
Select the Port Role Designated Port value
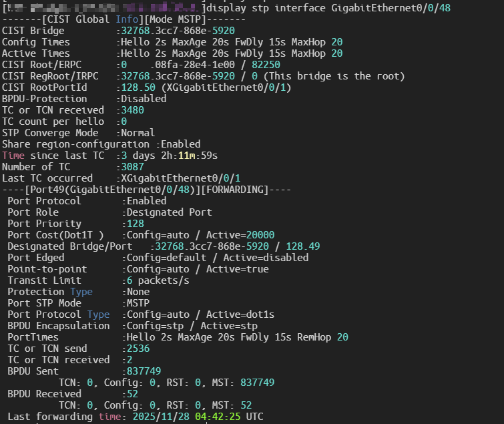(169, 212)
